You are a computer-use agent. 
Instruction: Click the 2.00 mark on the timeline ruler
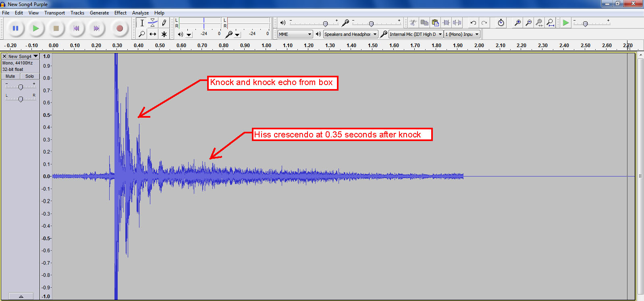(479, 46)
